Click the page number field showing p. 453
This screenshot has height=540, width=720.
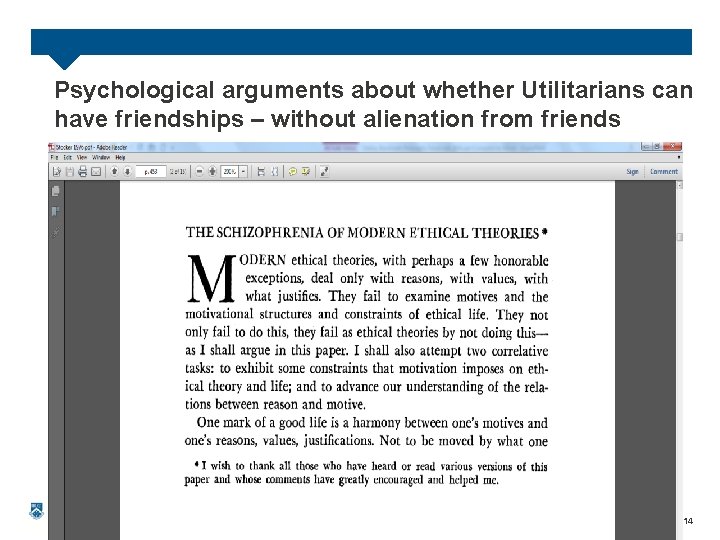point(151,172)
